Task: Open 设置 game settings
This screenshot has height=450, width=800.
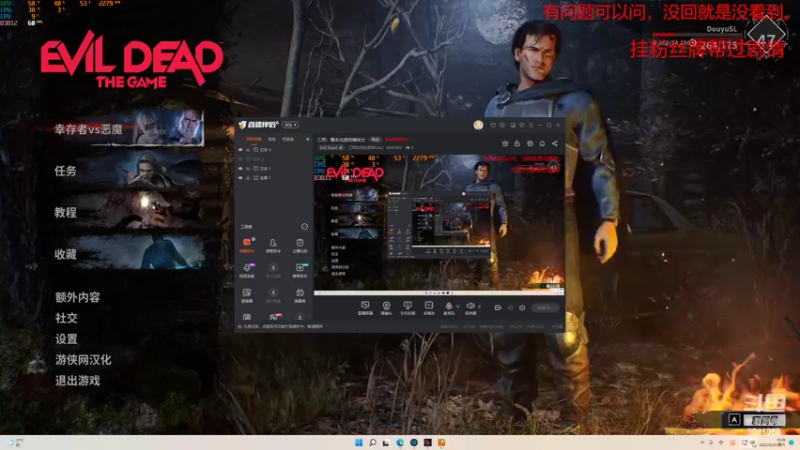Action: (66, 339)
